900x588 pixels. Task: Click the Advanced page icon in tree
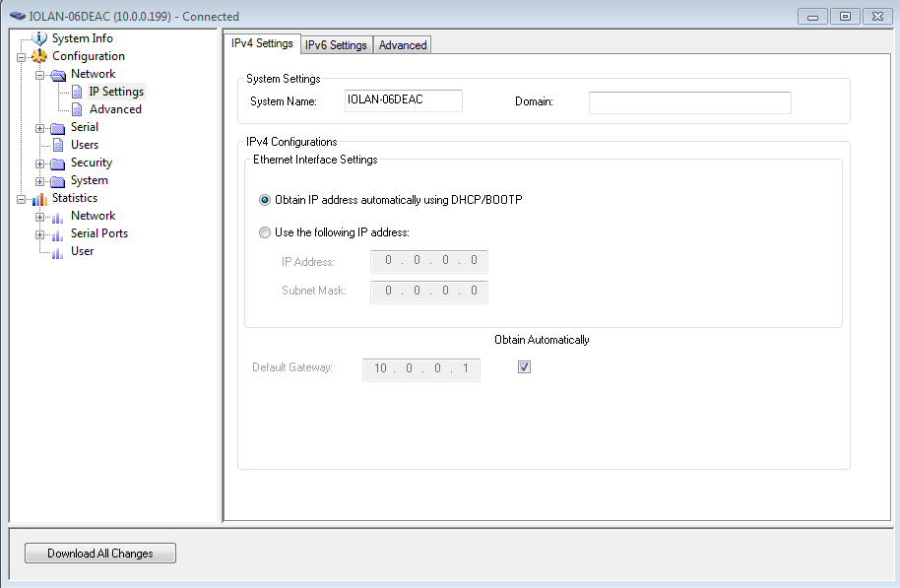click(77, 109)
